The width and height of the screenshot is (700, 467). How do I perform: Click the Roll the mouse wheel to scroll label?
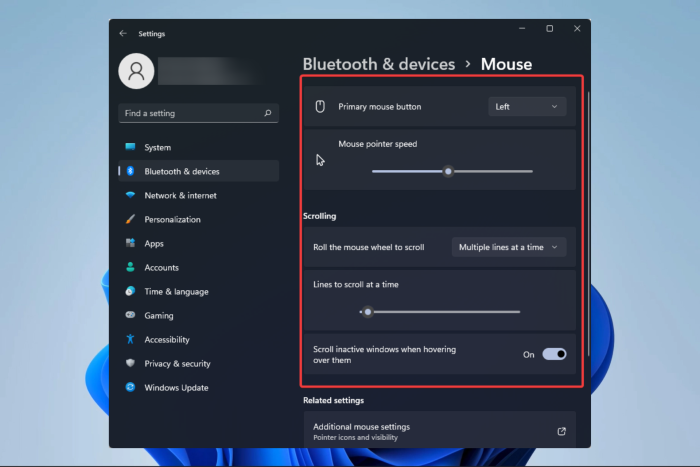(369, 247)
